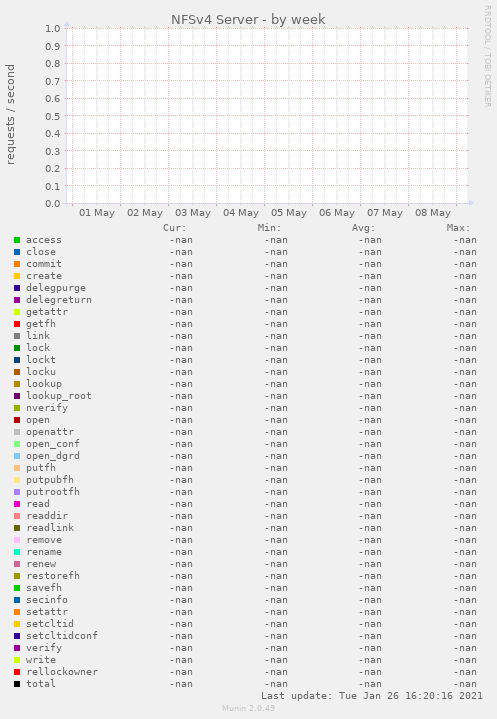Click the black total legend swatch
Image resolution: width=497 pixels, height=719 pixels.
[x=17, y=684]
